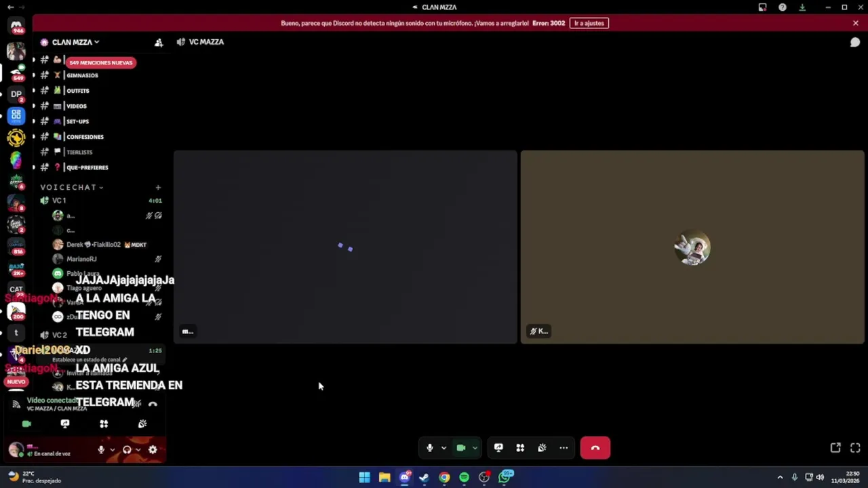Select user Derek Flakilio02 in VC 1
Screen dimensions: 868x488
click(100, 245)
